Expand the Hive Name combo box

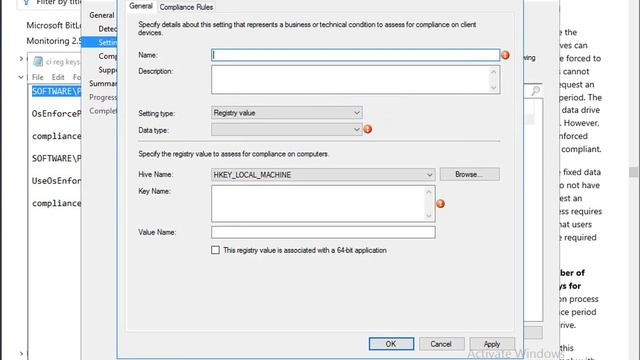(323, 175)
